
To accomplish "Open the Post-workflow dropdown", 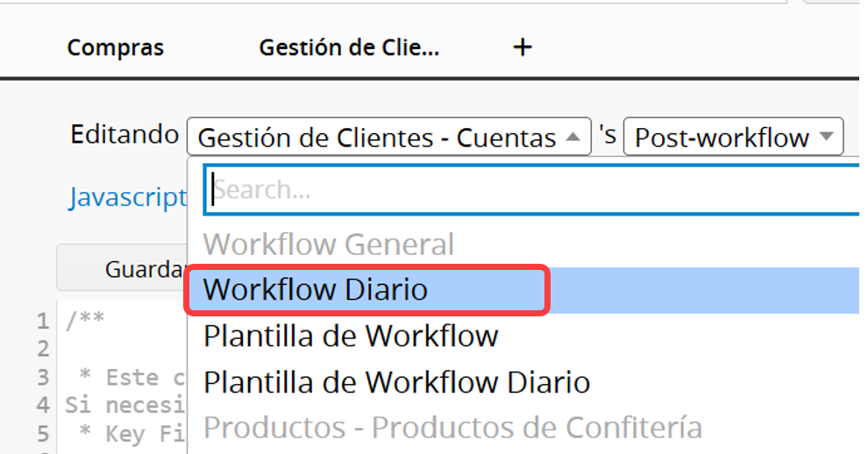I will point(734,136).
